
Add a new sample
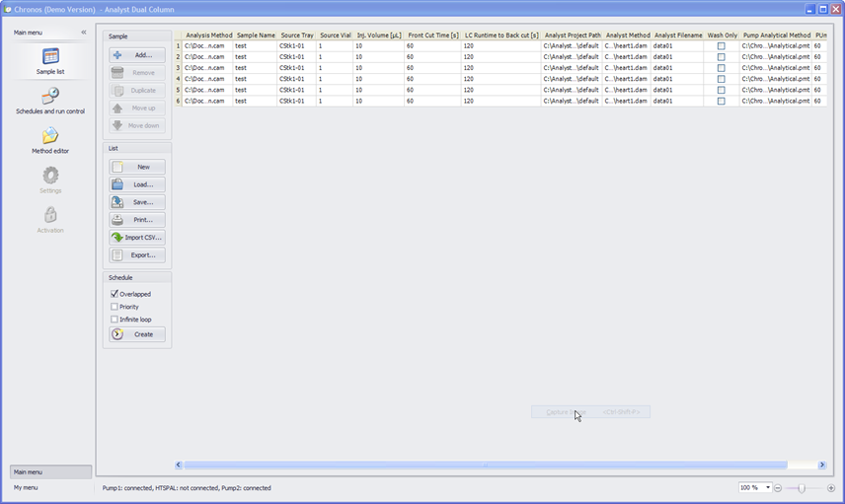pyautogui.click(x=137, y=55)
